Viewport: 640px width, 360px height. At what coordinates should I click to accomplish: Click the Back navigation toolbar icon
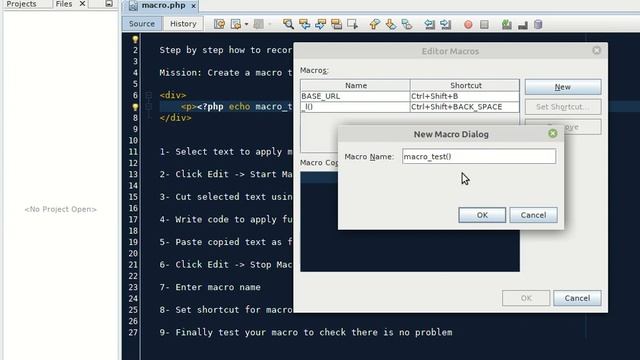(x=236, y=24)
